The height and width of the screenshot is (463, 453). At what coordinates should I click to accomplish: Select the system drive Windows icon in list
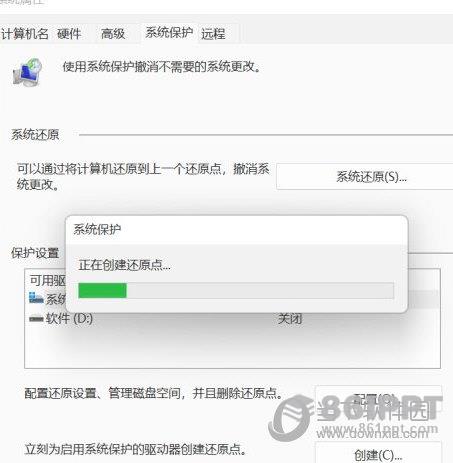tap(36, 298)
